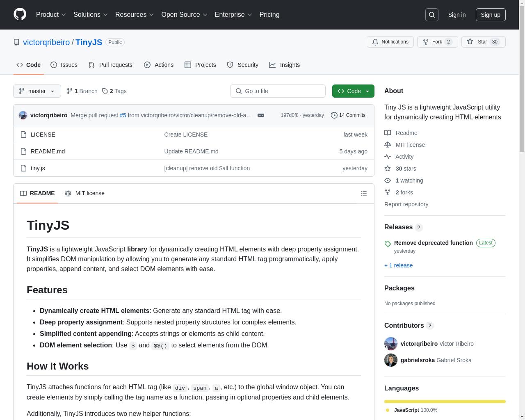
Task: Switch to the Security tab
Action: [x=243, y=65]
